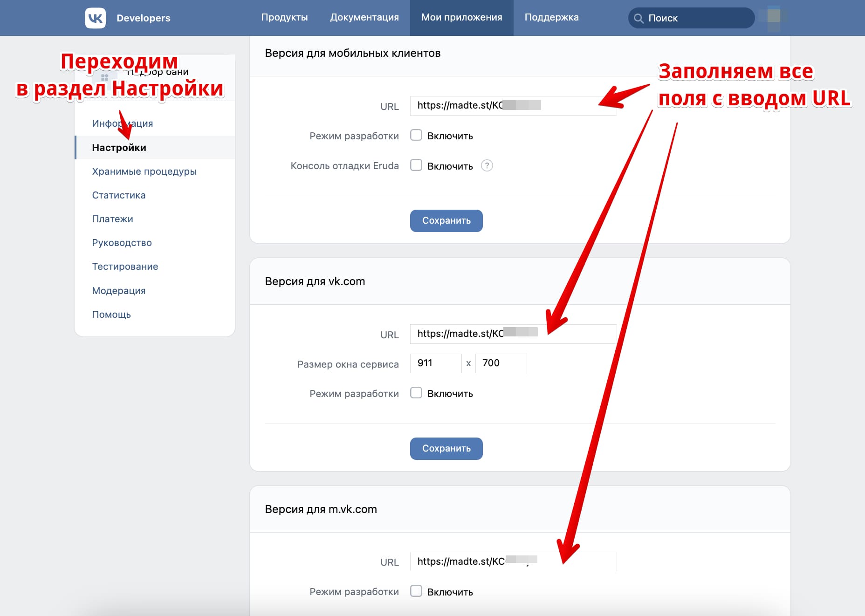
Task: Enable the Eruda debug console checkbox
Action: (416, 165)
